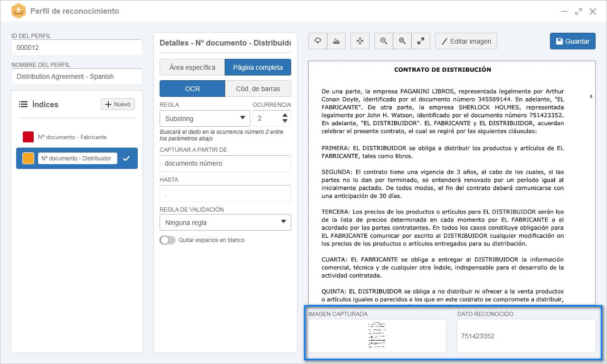Viewport: 607px width, 364px height.
Task: Click the Hasta input field
Action: [x=225, y=194]
